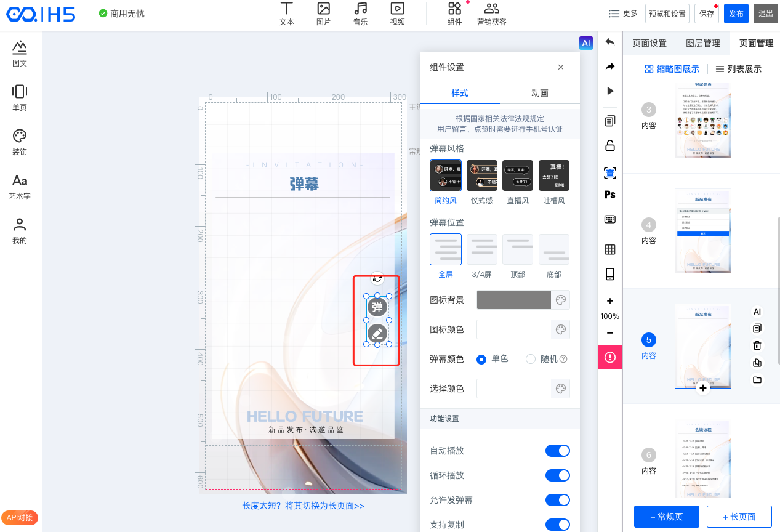
Task: Open the 图文 panel in left sidebar
Action: 20,54
